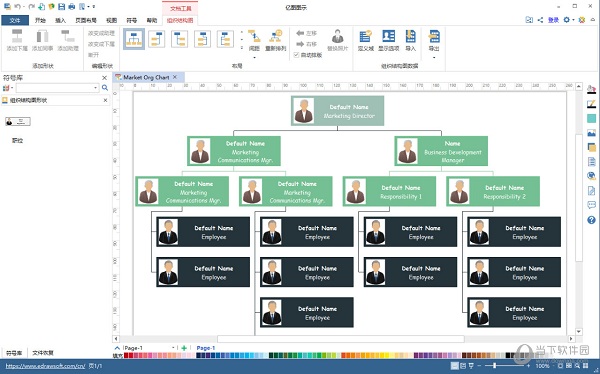600x374 pixels.
Task: Click the green plus add page icon
Action: pyautogui.click(x=184, y=348)
